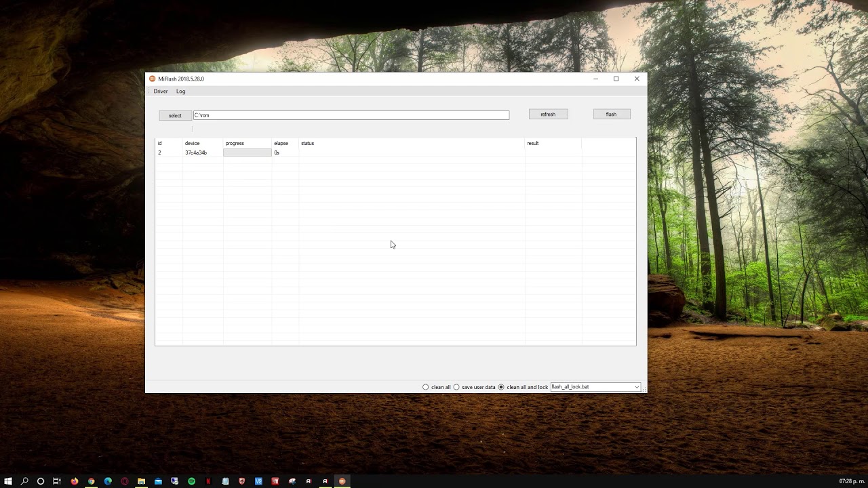
Task: Launch Opera browser from the taskbar
Action: [x=125, y=481]
